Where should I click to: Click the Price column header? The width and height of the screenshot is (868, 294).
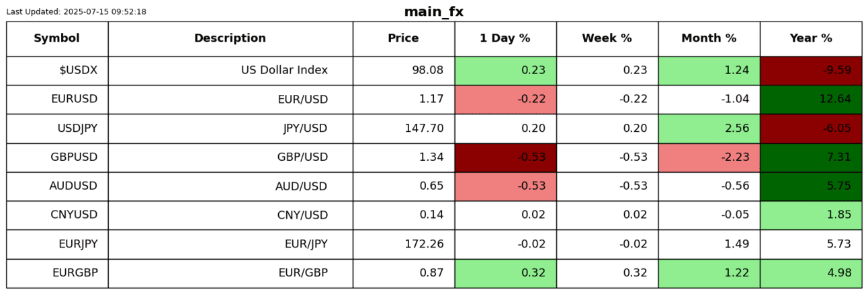(403, 38)
